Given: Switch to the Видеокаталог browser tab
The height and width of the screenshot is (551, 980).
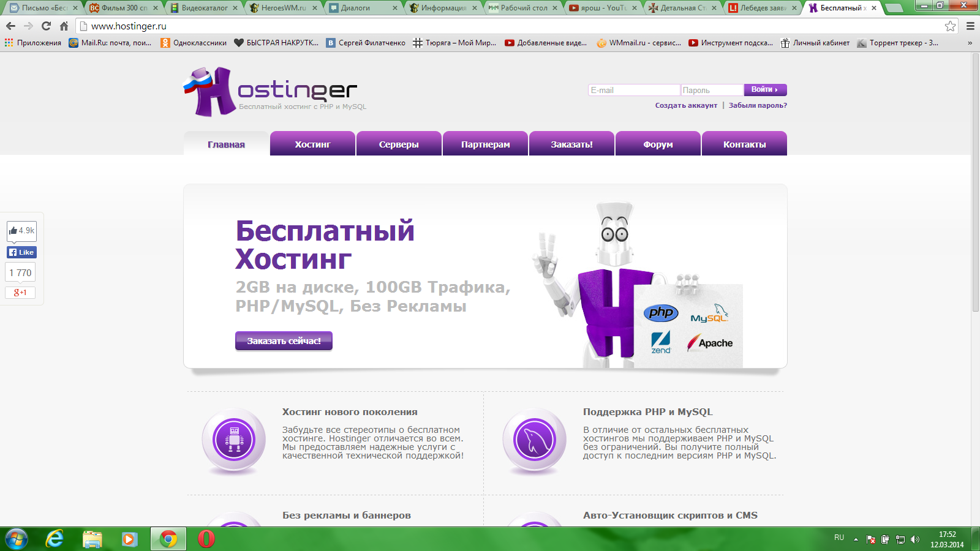Looking at the screenshot, I should (204, 8).
